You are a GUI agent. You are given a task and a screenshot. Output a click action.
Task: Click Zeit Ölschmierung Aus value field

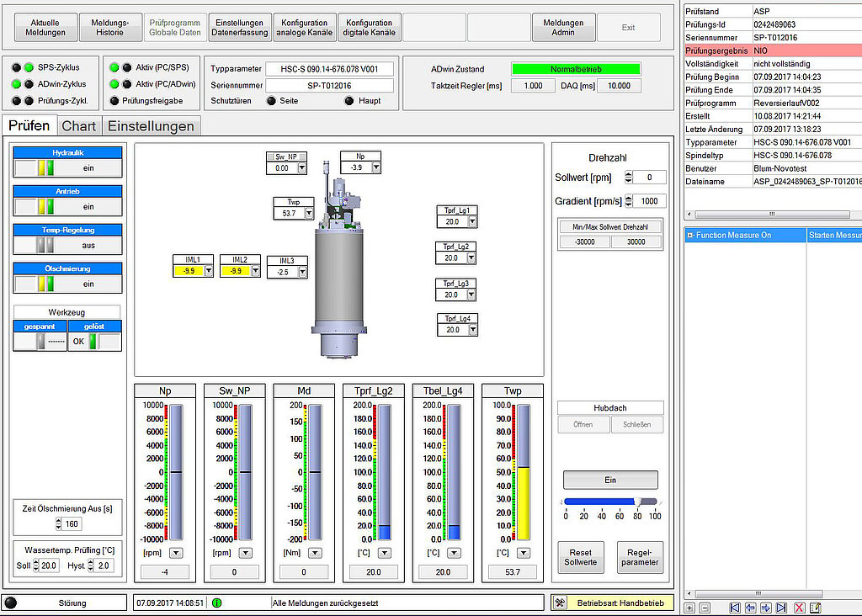click(x=72, y=523)
